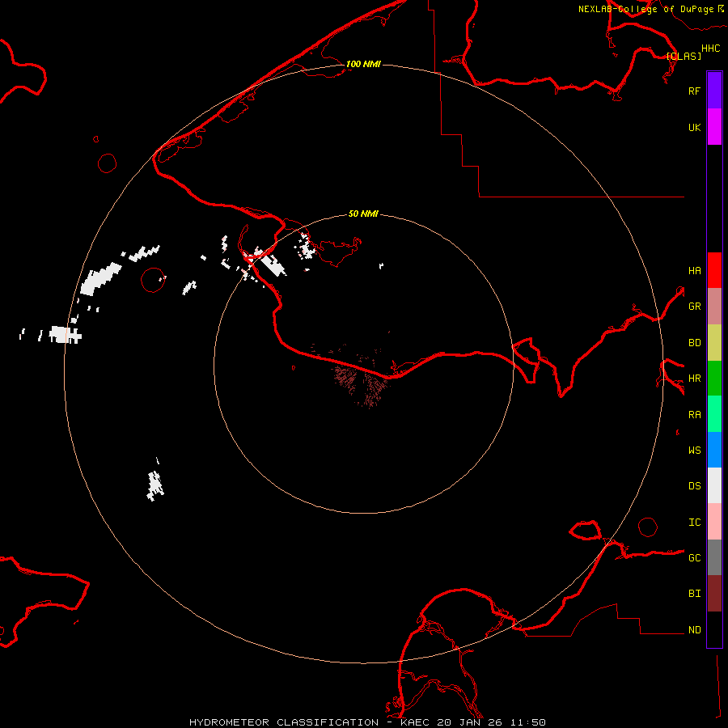Pick the RA mint-green legend swatch
This screenshot has width=728, height=728.
(714, 414)
